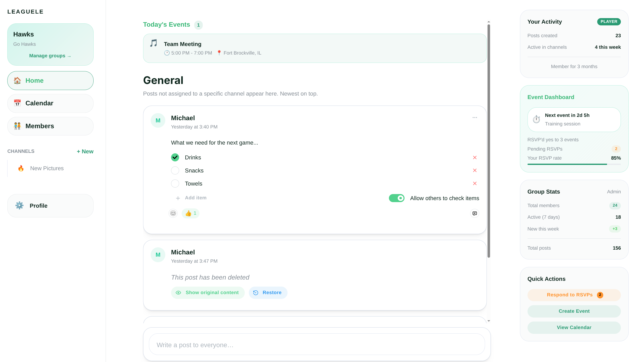The width and height of the screenshot is (644, 362).
Task: Click the plus icon to add item
Action: coord(178,198)
